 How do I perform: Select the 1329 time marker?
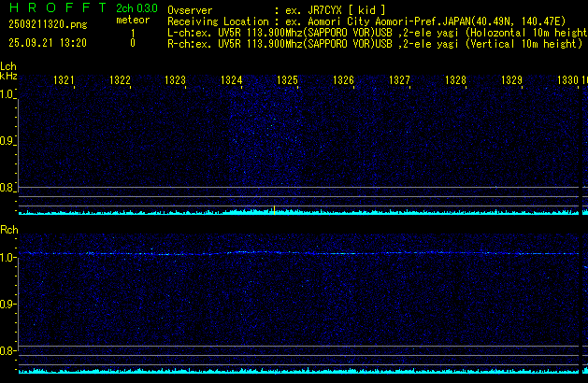(511, 81)
